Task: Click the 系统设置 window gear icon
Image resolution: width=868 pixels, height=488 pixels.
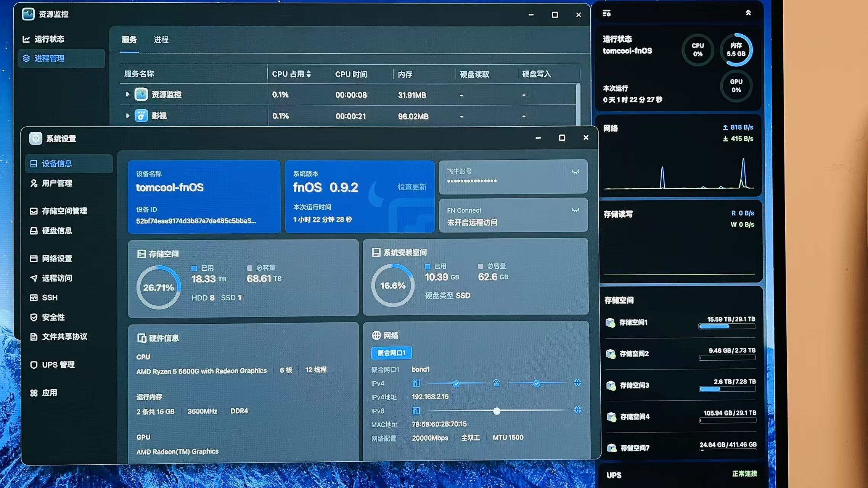Action: 35,138
